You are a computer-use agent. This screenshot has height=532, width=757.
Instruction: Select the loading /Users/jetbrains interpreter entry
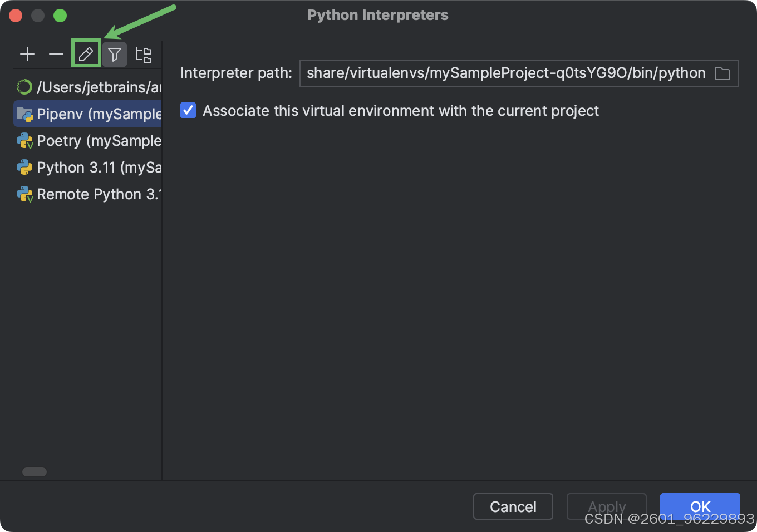[x=87, y=87]
